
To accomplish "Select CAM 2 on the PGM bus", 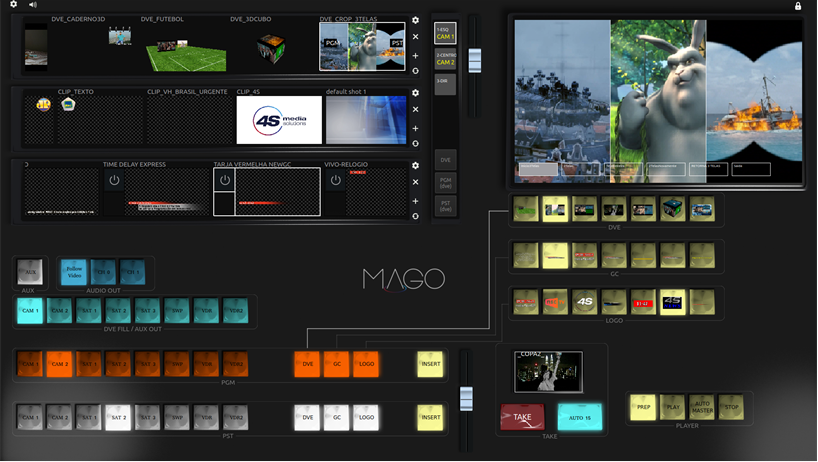I will [59, 364].
